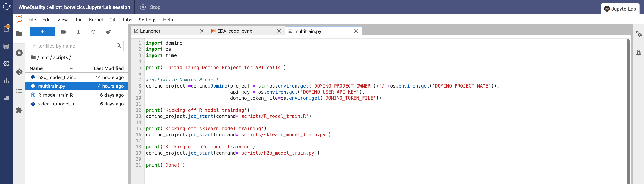Open the Kernel menu

point(96,20)
